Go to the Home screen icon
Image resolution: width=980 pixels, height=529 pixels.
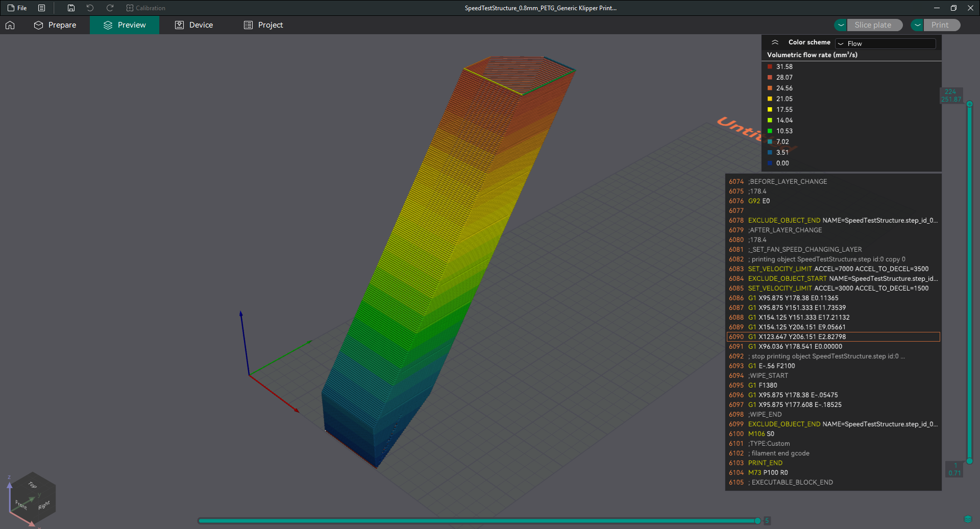(x=10, y=25)
